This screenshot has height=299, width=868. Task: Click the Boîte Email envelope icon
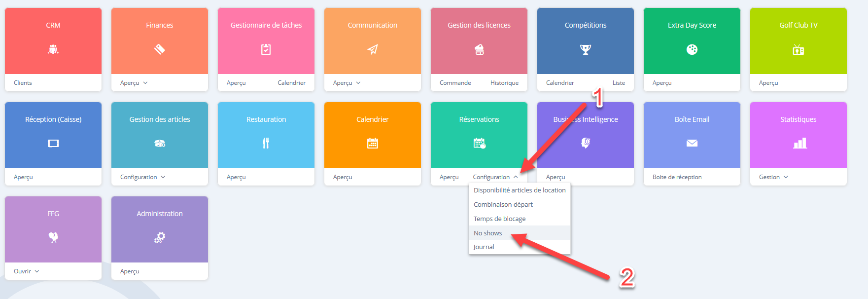pyautogui.click(x=692, y=144)
